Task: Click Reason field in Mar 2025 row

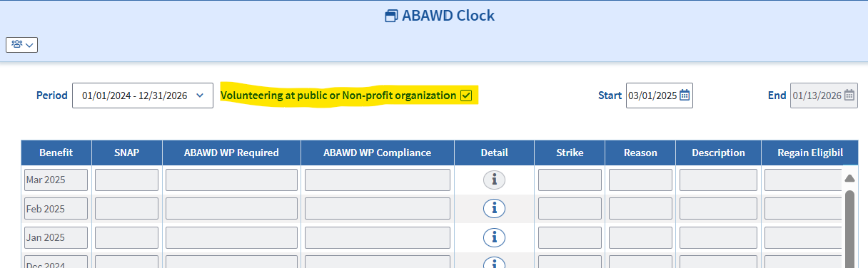Action: pyautogui.click(x=640, y=180)
